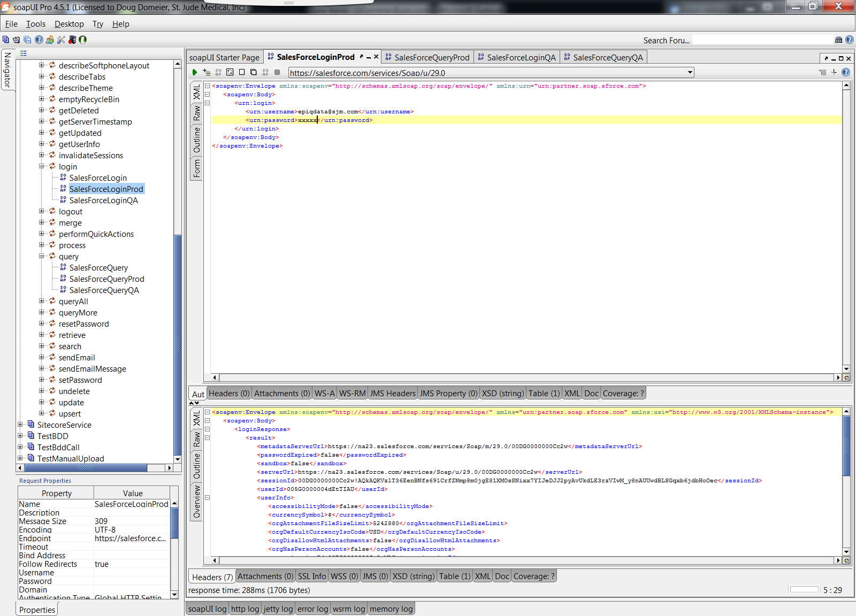Trigger forum search with magnifier icon

click(x=838, y=40)
